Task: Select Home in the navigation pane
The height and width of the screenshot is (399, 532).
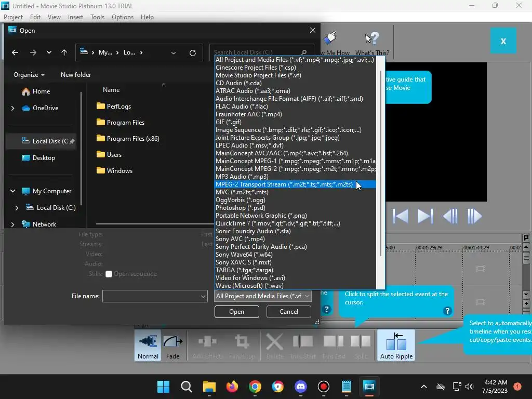Action: (41, 91)
